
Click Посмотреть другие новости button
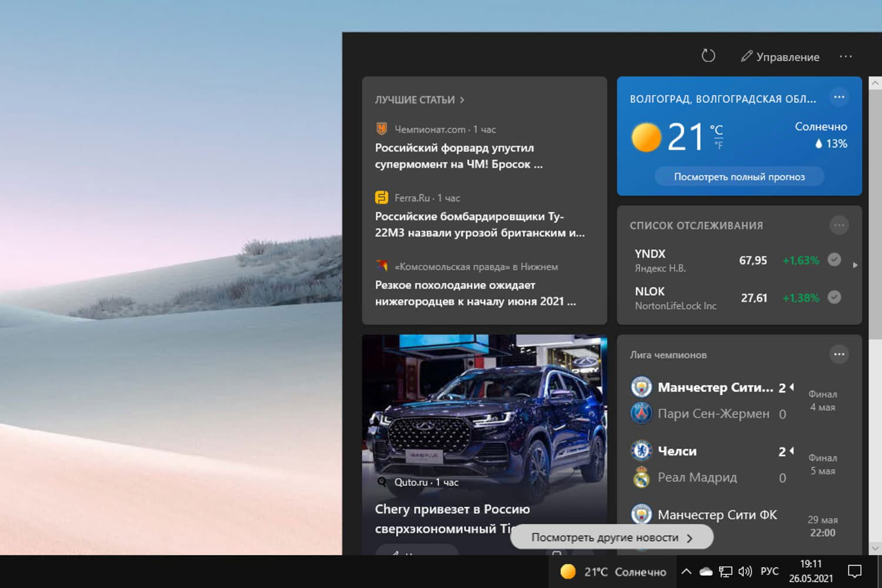612,537
